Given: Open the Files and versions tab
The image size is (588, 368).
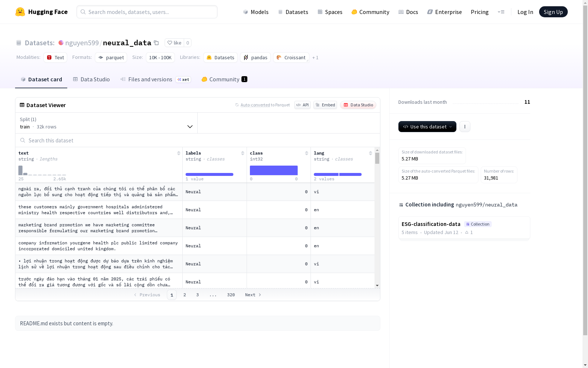Looking at the screenshot, I should click(x=155, y=79).
